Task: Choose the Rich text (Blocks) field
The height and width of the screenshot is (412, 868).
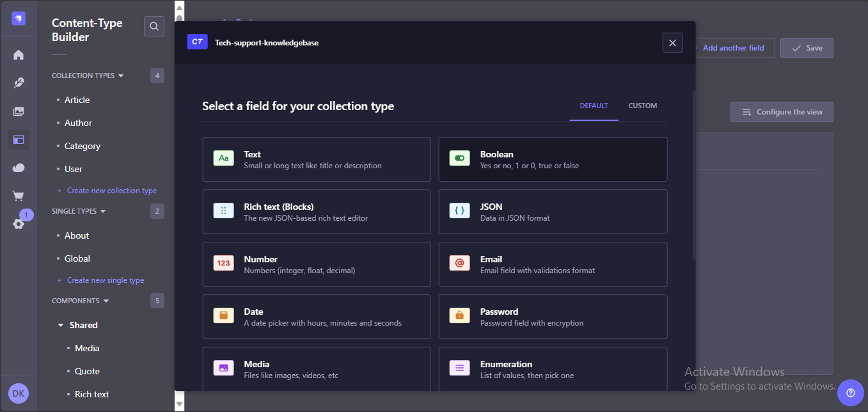Action: click(317, 212)
